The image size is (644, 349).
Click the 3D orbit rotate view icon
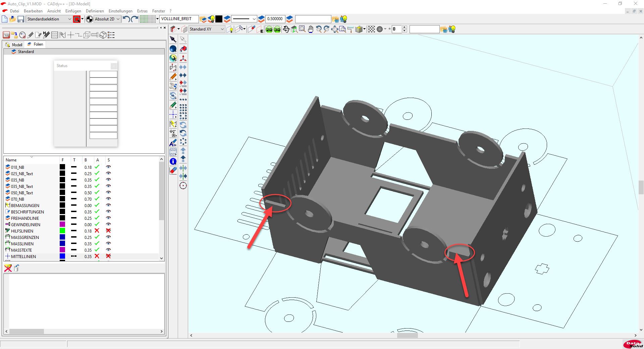point(286,30)
